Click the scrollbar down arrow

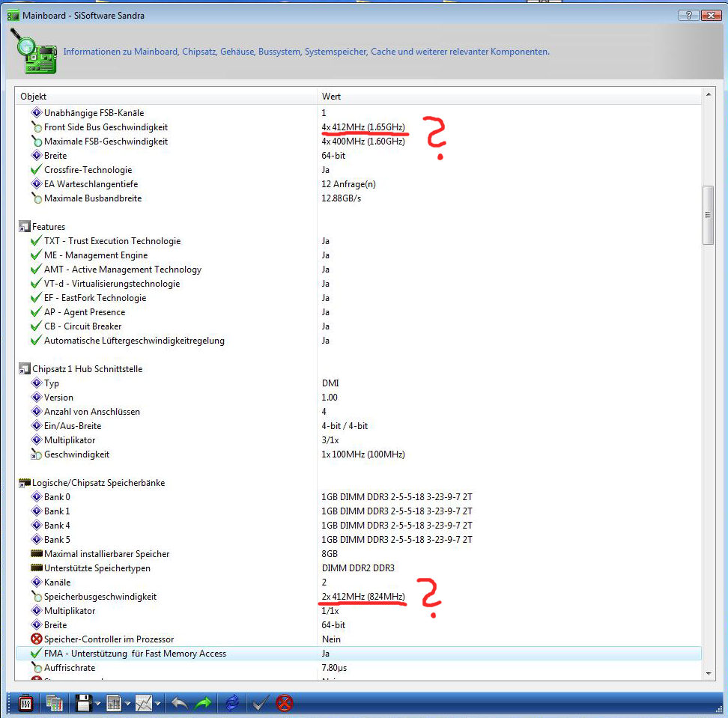(708, 673)
